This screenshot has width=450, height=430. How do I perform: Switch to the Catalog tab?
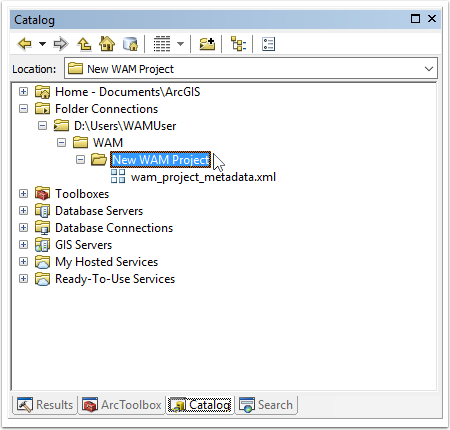click(200, 405)
